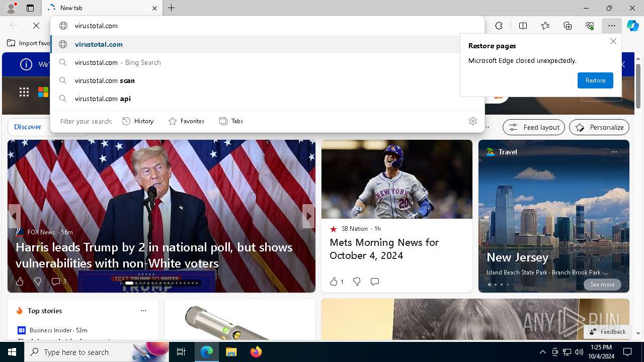Close the New tab tab
The image size is (644, 362).
(155, 8)
